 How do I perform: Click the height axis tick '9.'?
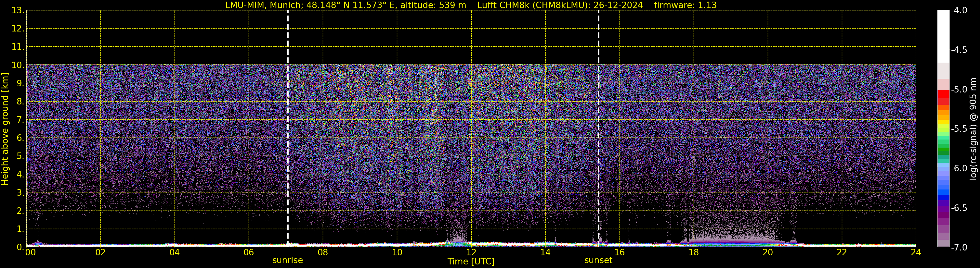[x=20, y=83]
